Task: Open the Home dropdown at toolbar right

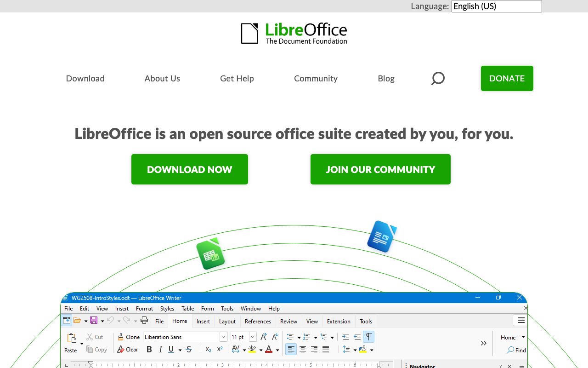Action: pyautogui.click(x=513, y=337)
